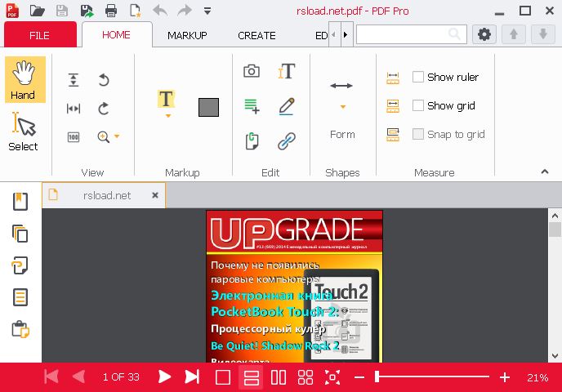
Task: Enable the Show grid checkbox
Action: click(418, 105)
